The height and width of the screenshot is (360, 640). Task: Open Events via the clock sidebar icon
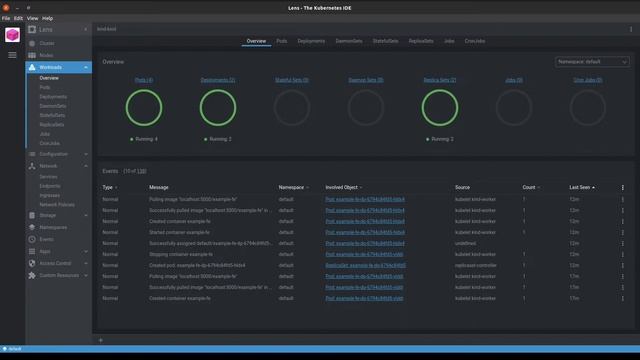(x=32, y=239)
